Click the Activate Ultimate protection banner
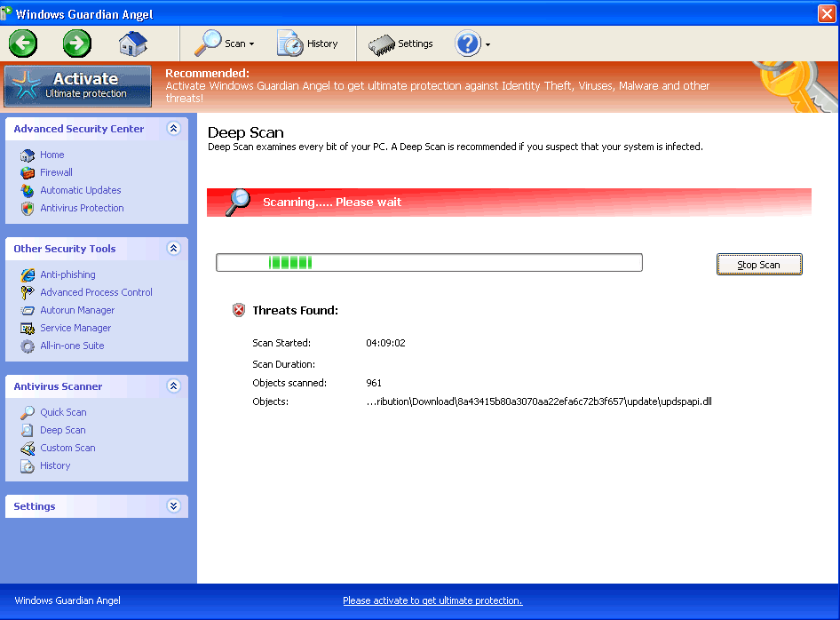The image size is (840, 620). (77, 86)
